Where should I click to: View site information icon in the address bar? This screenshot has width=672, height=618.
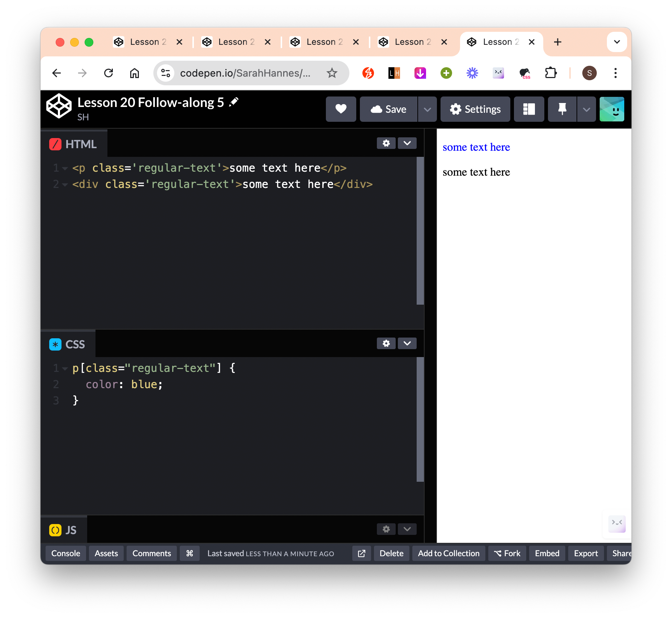click(166, 73)
